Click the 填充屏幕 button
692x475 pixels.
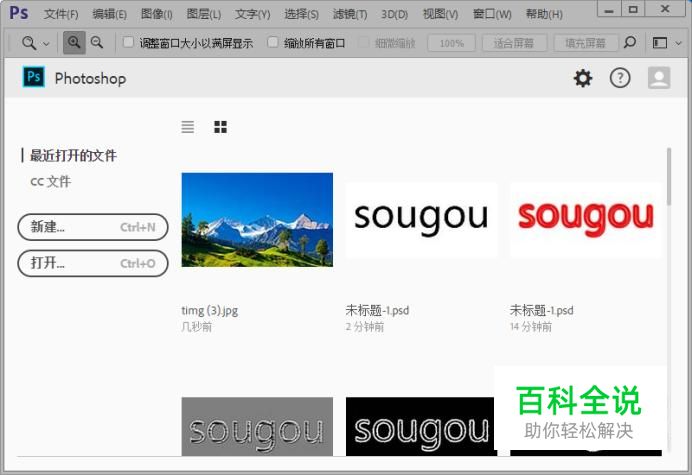pos(585,43)
